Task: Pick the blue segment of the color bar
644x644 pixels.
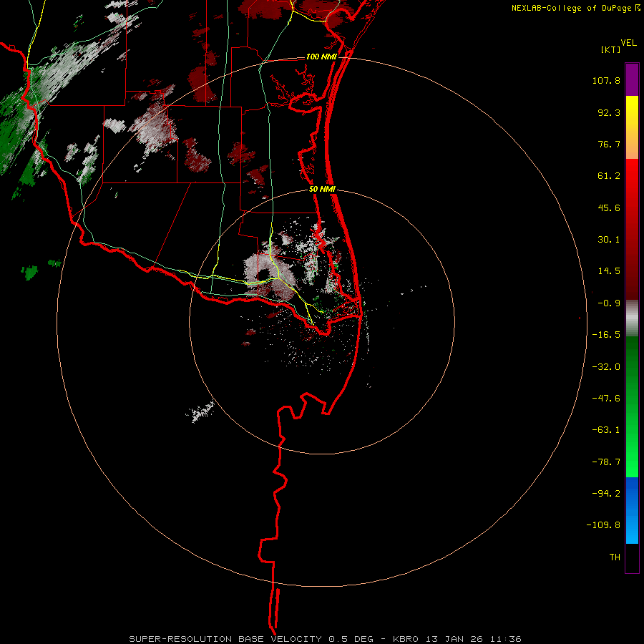Action: pos(632,510)
